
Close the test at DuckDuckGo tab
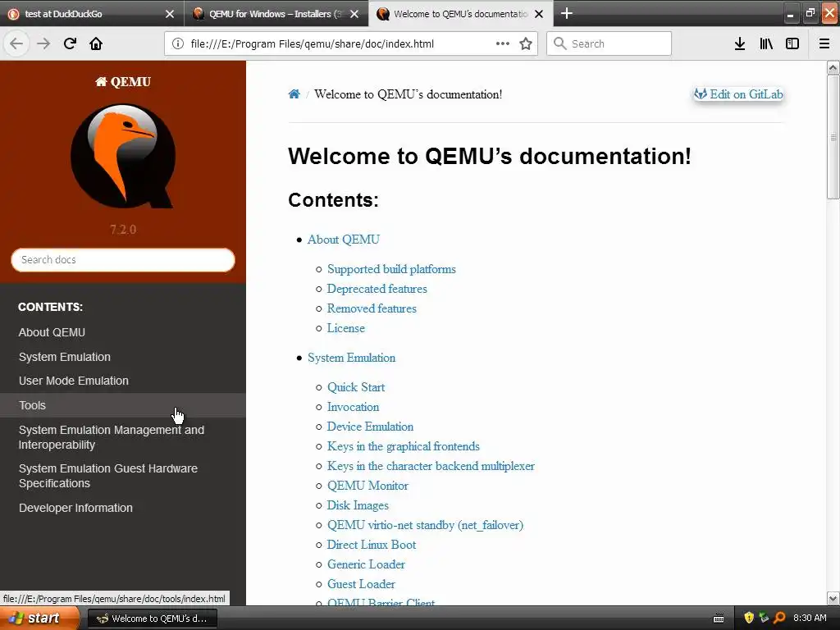[x=170, y=14]
